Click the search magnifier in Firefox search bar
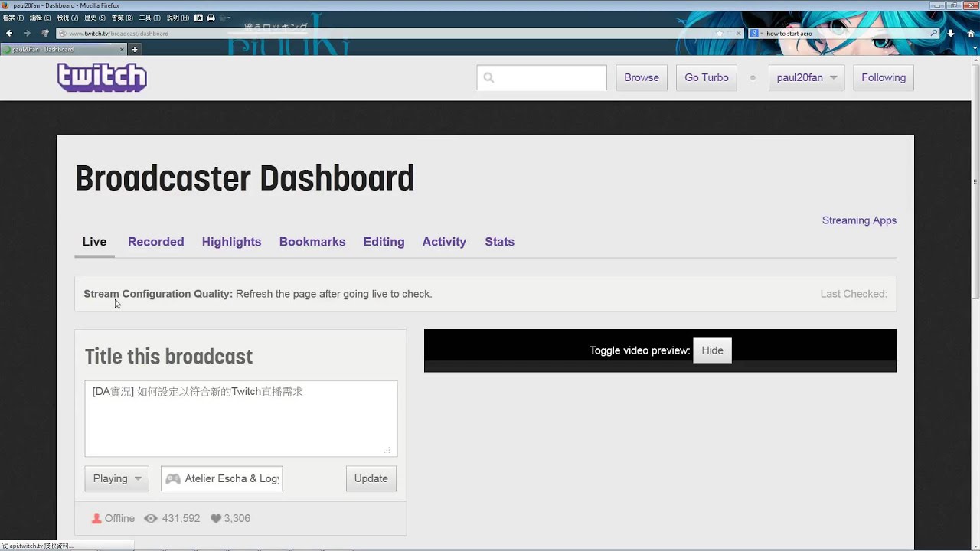980x551 pixels. pyautogui.click(x=933, y=33)
